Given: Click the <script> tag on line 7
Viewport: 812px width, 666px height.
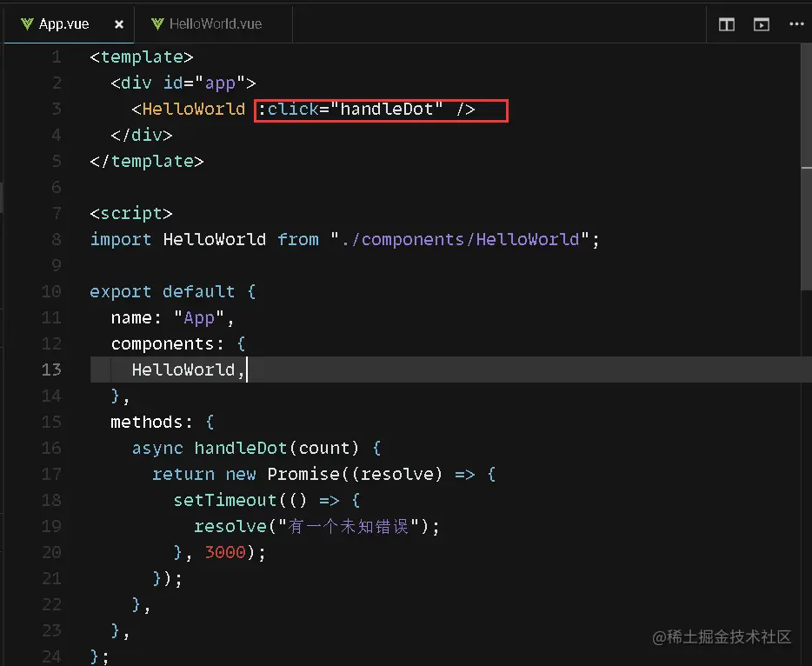Looking at the screenshot, I should [131, 213].
